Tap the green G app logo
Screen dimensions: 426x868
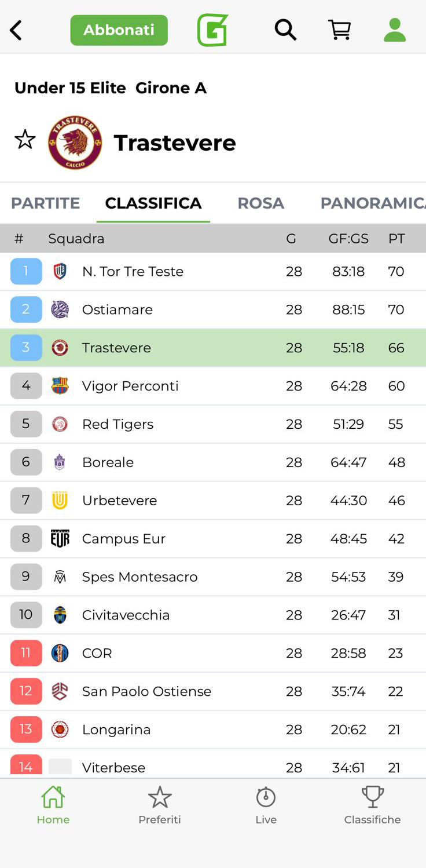(x=212, y=30)
